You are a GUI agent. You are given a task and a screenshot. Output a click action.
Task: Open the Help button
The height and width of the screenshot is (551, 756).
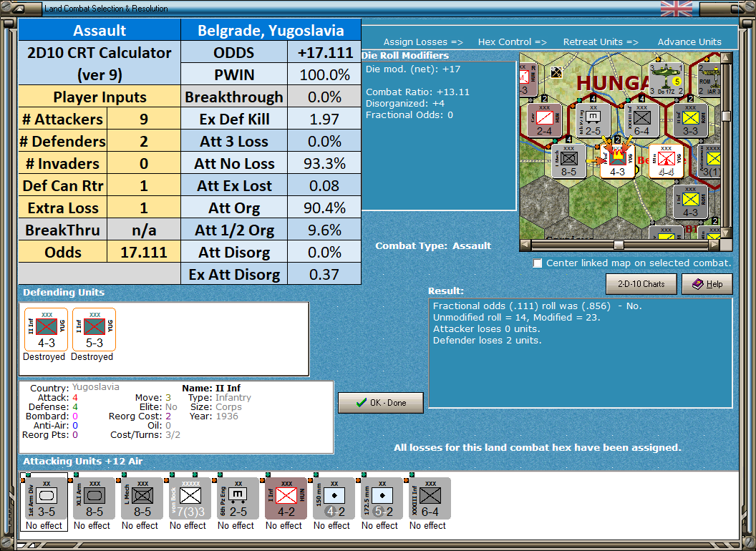coord(707,284)
